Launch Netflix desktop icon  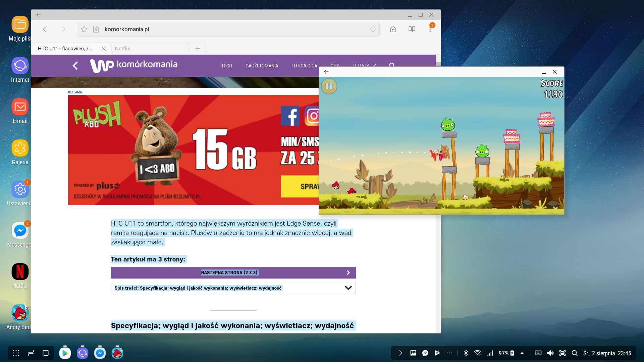click(x=20, y=272)
